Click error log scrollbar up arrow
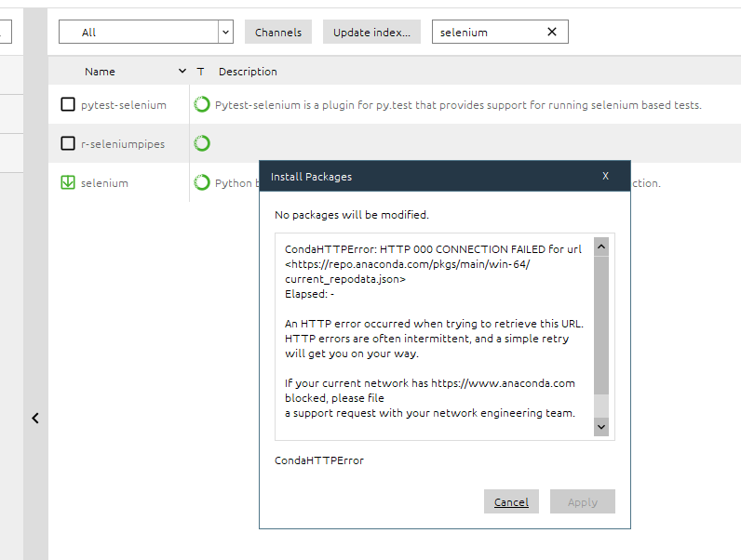741x560 pixels. 601,247
